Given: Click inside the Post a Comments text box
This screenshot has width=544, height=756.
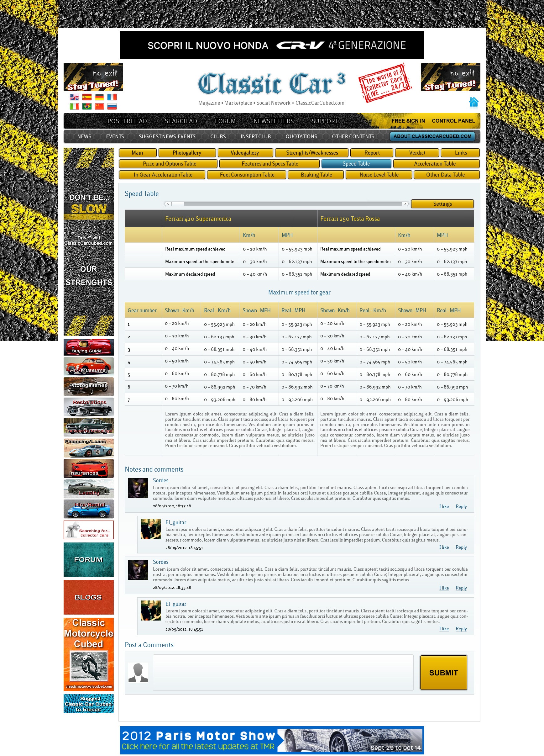Looking at the screenshot, I should [x=283, y=673].
